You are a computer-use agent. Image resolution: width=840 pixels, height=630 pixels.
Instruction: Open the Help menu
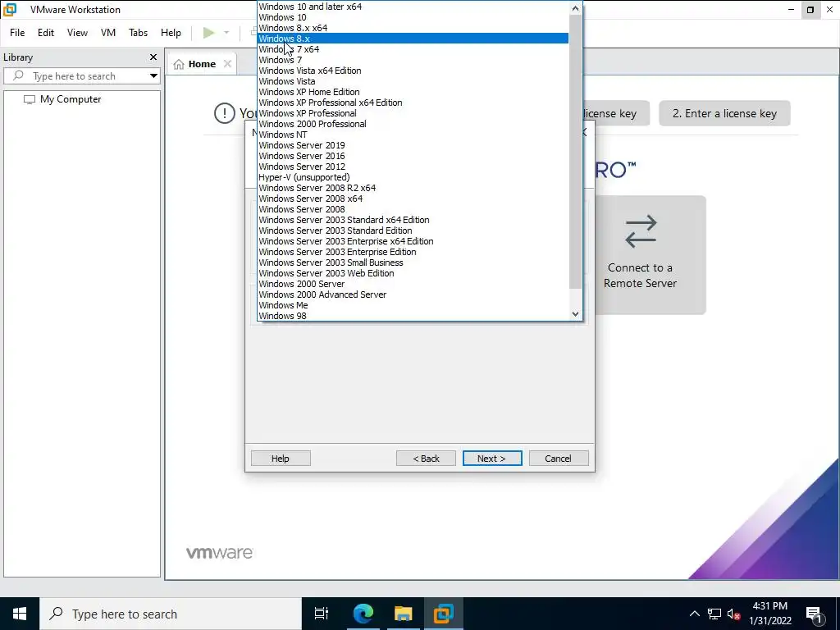[171, 33]
